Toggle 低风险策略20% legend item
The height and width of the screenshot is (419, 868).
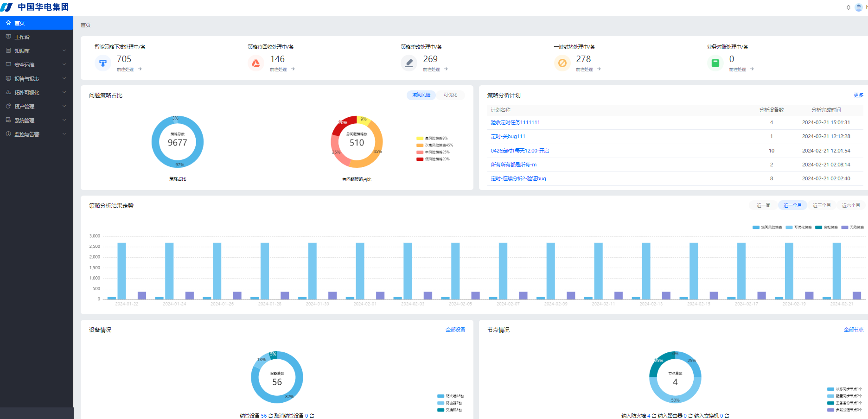click(x=433, y=159)
